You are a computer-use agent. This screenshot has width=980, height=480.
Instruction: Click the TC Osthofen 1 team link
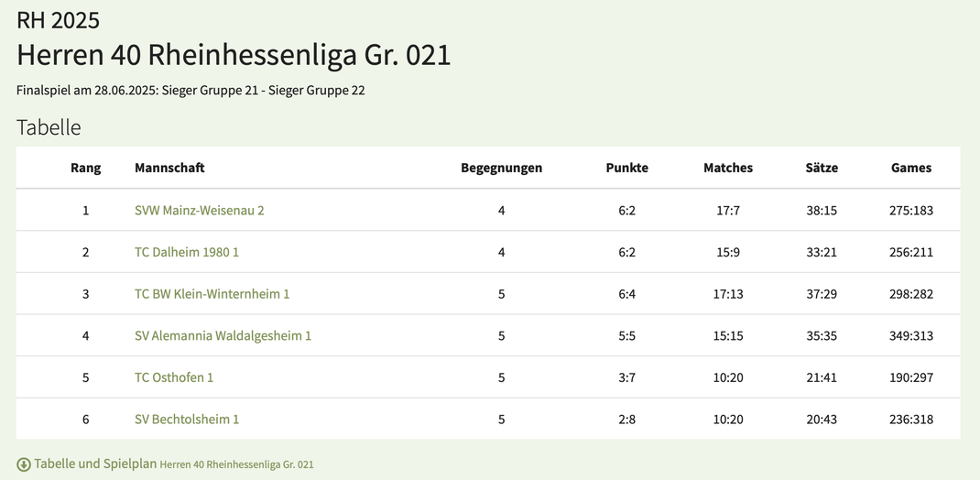174,377
